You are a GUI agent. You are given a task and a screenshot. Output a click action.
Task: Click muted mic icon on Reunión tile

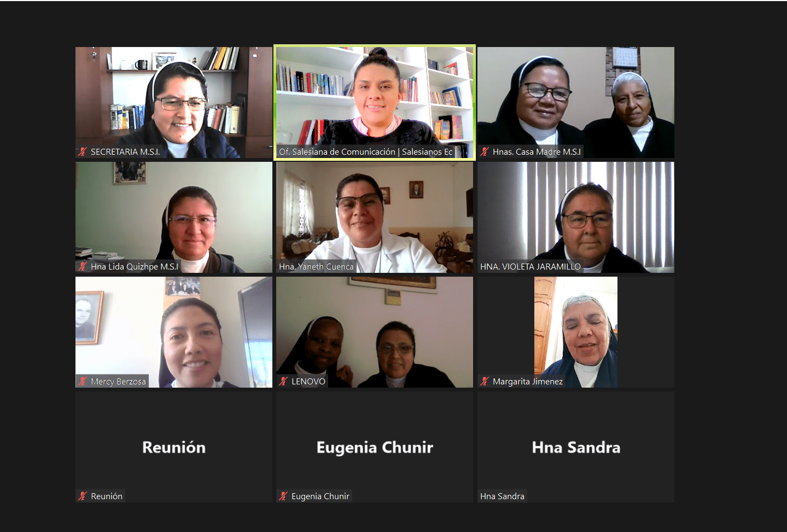(x=83, y=496)
